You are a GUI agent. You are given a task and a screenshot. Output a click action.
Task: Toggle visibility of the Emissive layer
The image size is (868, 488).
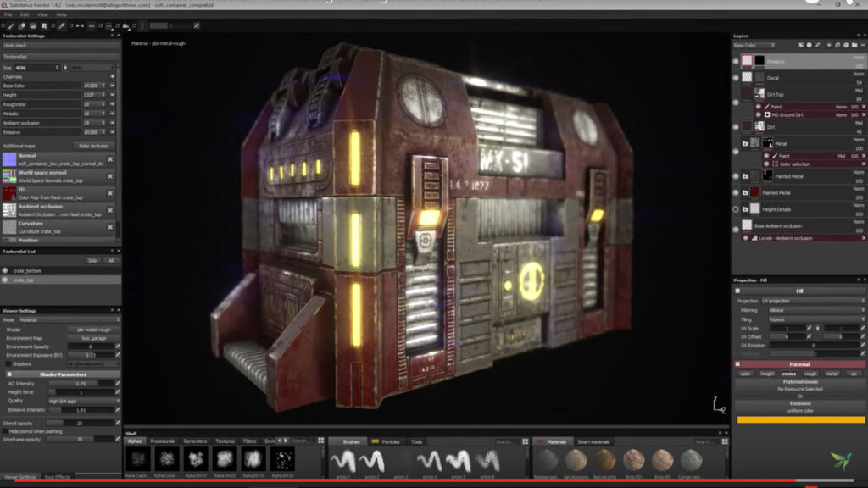[736, 61]
